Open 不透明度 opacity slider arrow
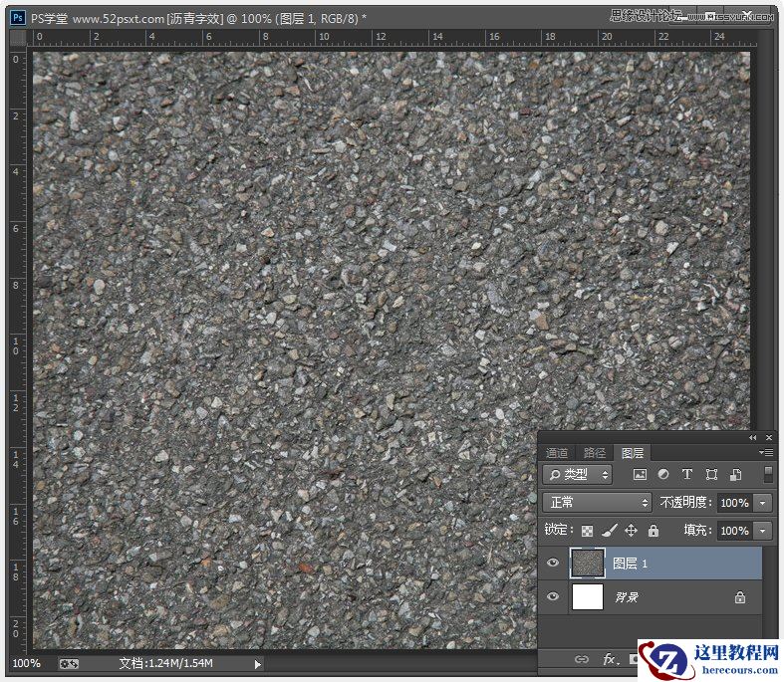The width and height of the screenshot is (784, 682). click(x=762, y=503)
